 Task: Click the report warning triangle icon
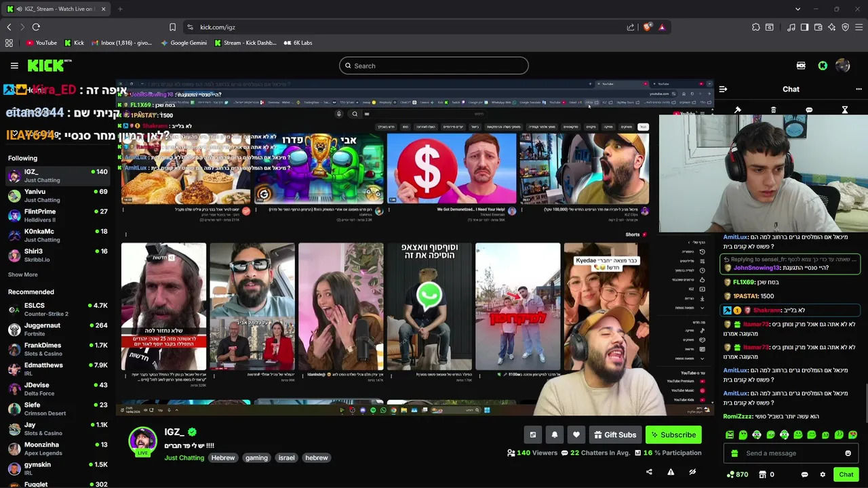tap(671, 472)
